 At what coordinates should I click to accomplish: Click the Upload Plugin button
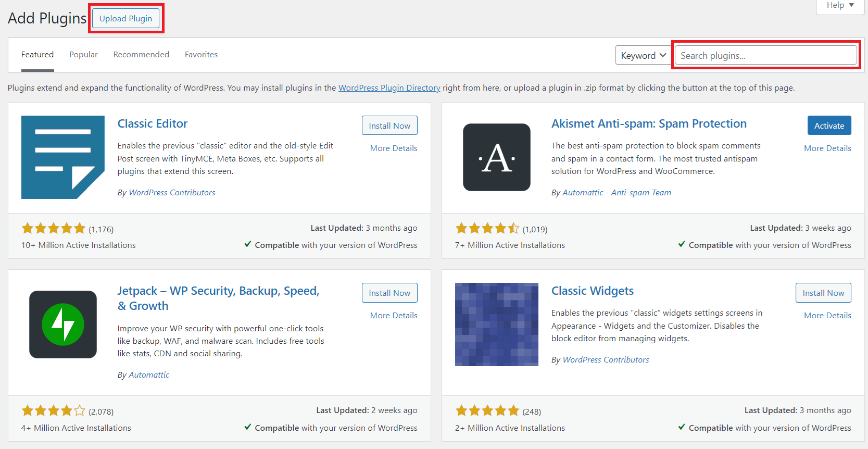[x=125, y=19]
